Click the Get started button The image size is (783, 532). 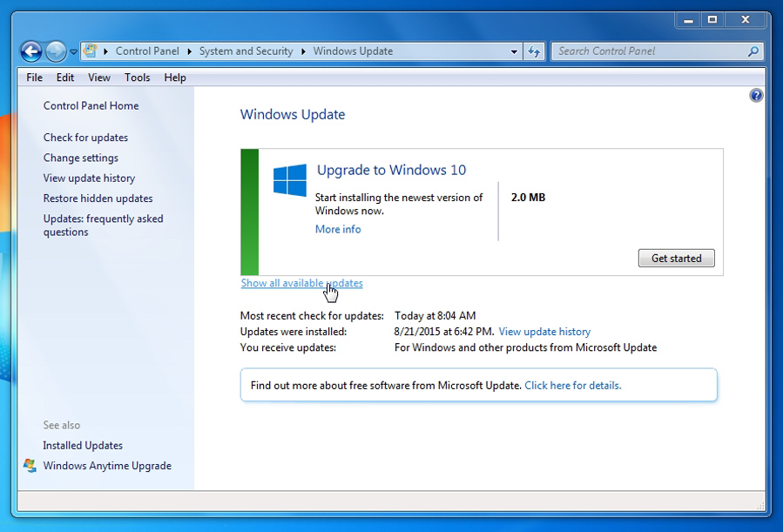[x=676, y=258]
